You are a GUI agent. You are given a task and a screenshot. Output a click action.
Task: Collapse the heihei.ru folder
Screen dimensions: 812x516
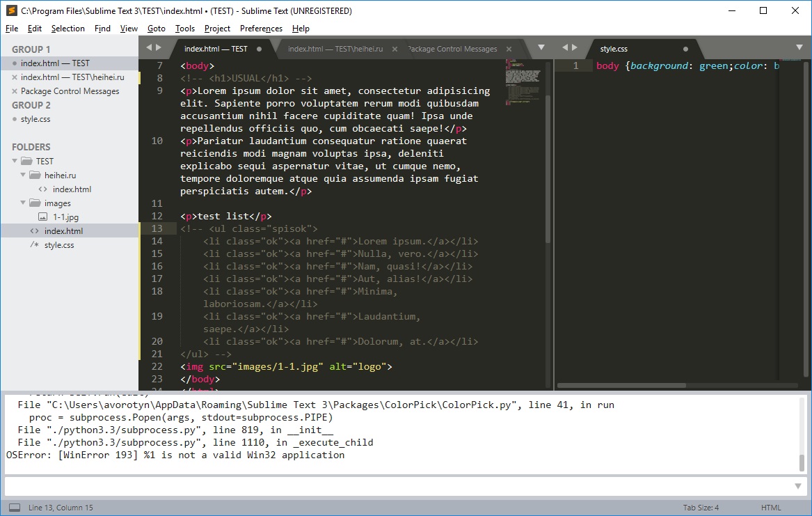[x=23, y=175]
